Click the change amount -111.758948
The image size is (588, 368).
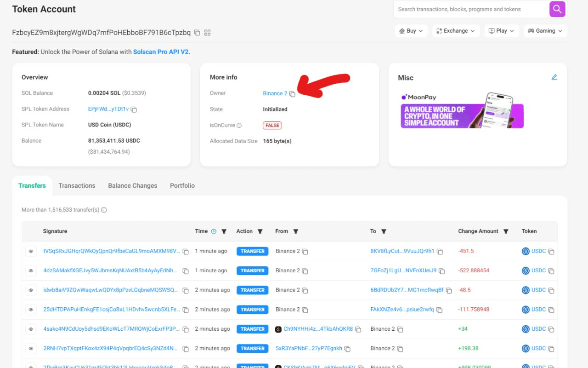[x=474, y=310]
